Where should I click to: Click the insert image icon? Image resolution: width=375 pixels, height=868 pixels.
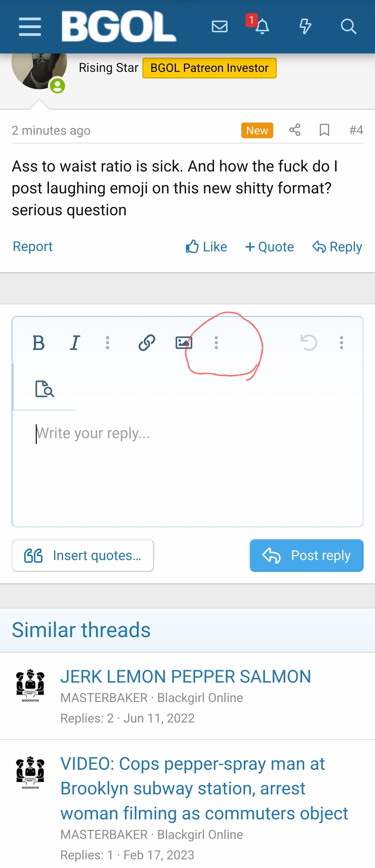[184, 343]
